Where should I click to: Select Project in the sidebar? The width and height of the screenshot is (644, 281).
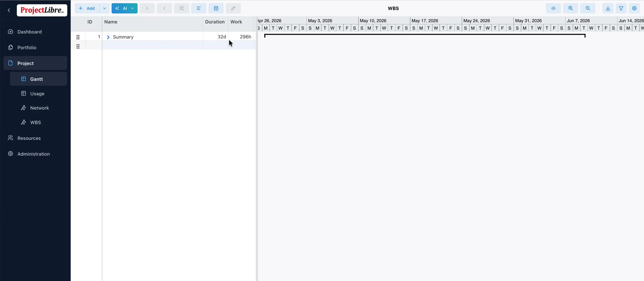pyautogui.click(x=35, y=63)
